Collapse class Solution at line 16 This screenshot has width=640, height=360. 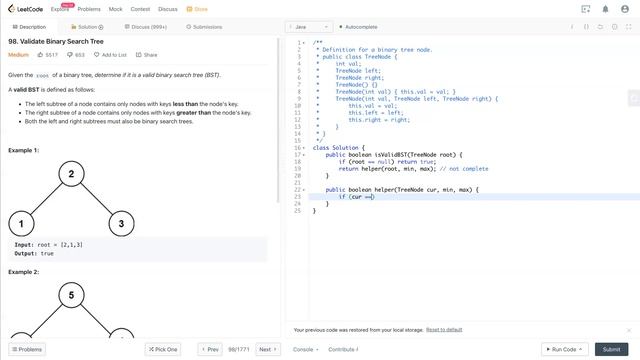pyautogui.click(x=304, y=148)
